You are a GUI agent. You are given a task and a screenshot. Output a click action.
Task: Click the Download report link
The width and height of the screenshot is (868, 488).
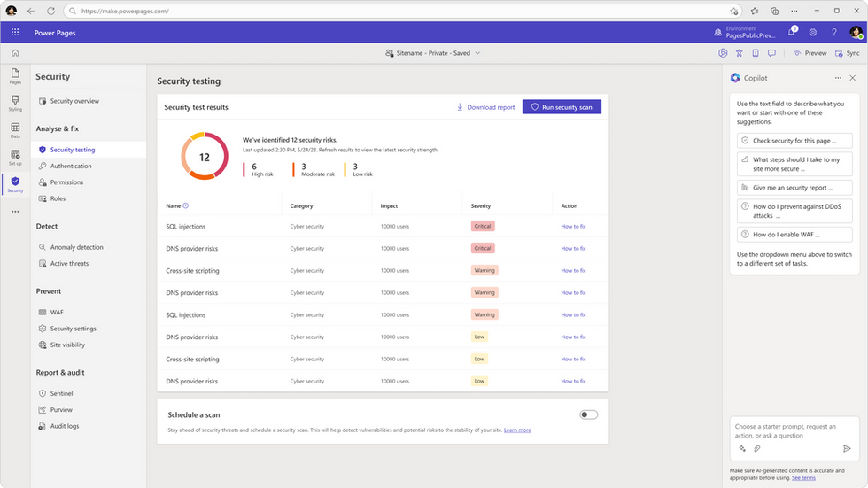[x=485, y=107]
